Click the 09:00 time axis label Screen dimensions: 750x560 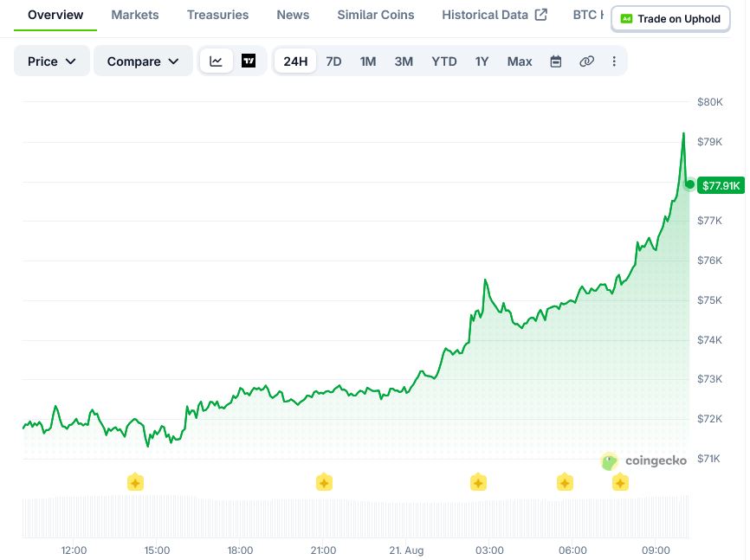pyautogui.click(x=656, y=550)
